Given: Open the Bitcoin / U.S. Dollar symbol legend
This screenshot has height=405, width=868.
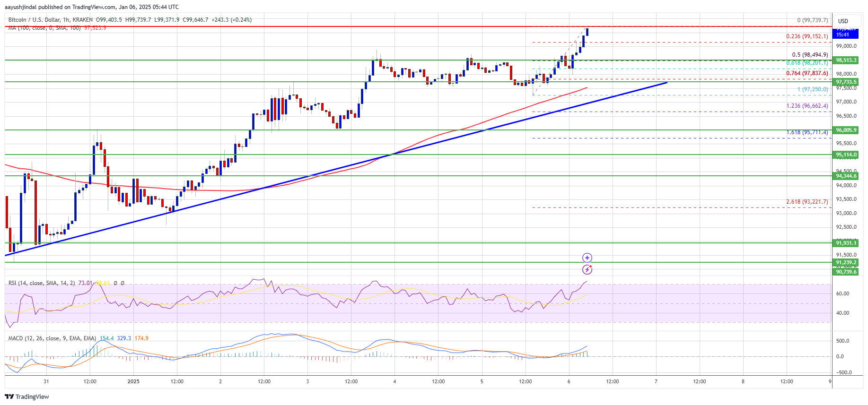Looking at the screenshot, I should point(50,20).
